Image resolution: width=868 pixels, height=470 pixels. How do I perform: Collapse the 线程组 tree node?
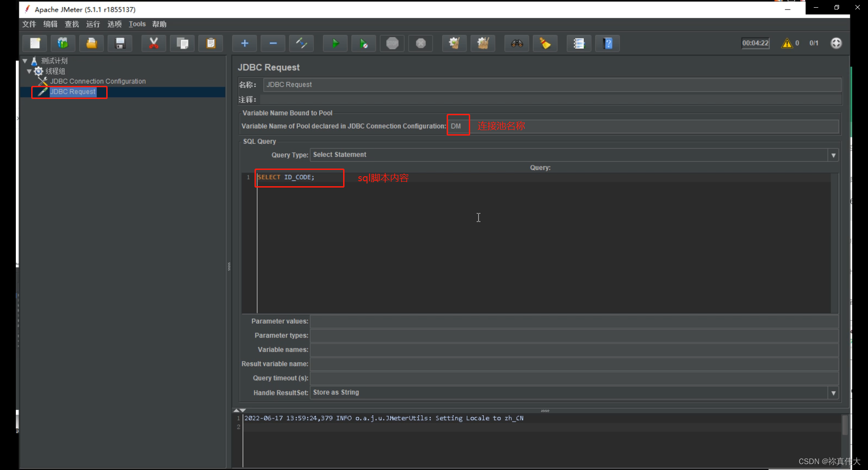29,71
